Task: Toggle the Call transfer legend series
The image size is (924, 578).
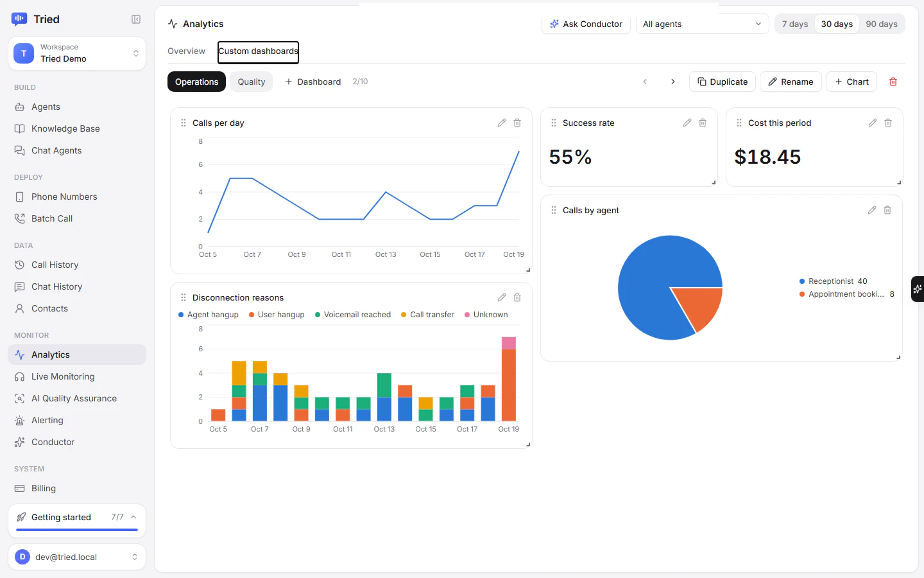Action: coord(427,315)
